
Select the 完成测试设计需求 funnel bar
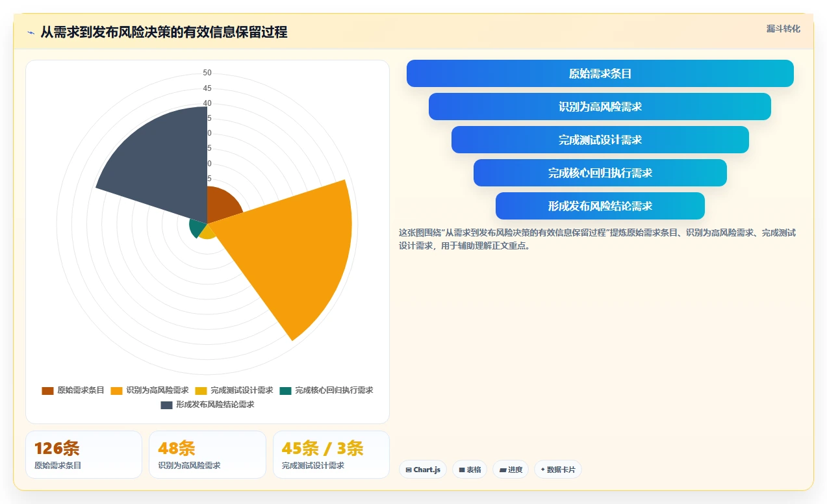[x=600, y=140]
